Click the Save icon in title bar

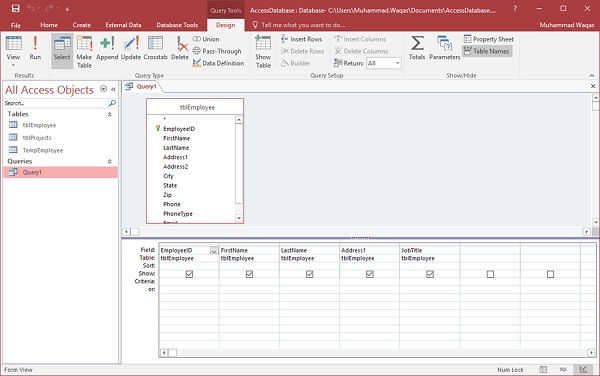pyautogui.click(x=15, y=8)
